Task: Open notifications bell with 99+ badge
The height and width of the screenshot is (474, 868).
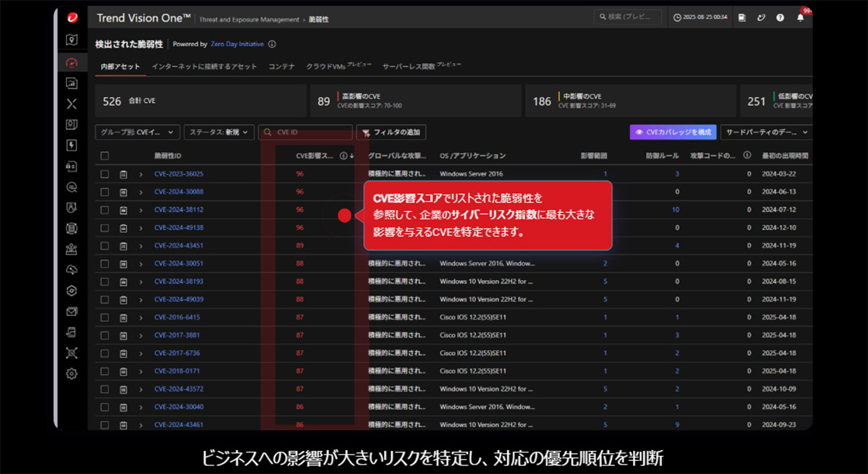Action: pyautogui.click(x=801, y=17)
